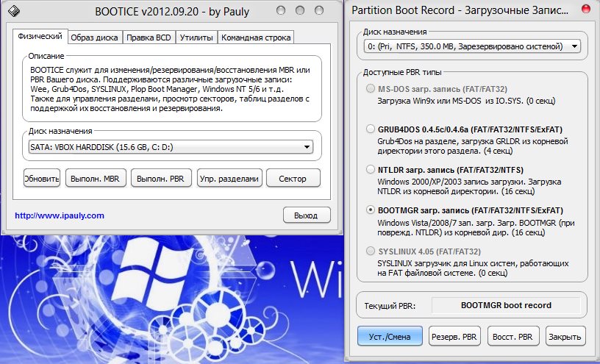The image size is (600, 364).
Task: Select GRUB4DOS 0.4.5c/0.4.6a radio option
Action: (371, 129)
